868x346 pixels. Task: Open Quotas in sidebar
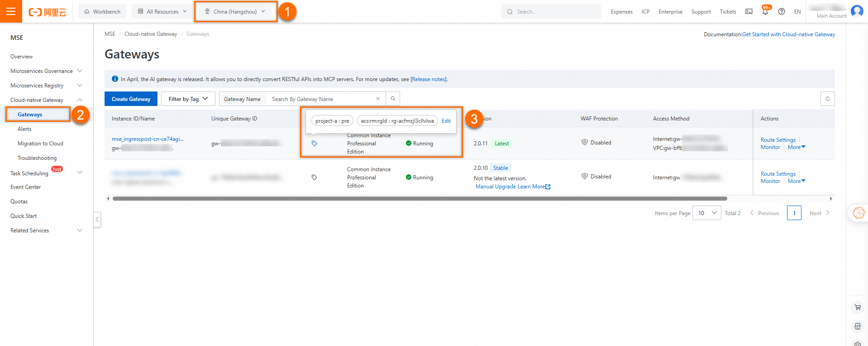pyautogui.click(x=19, y=202)
